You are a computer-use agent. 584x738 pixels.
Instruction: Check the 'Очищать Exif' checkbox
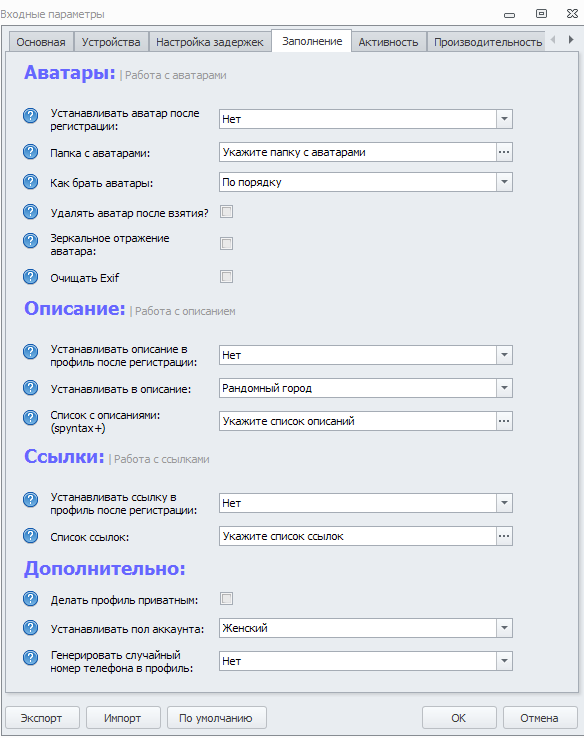[226, 276]
